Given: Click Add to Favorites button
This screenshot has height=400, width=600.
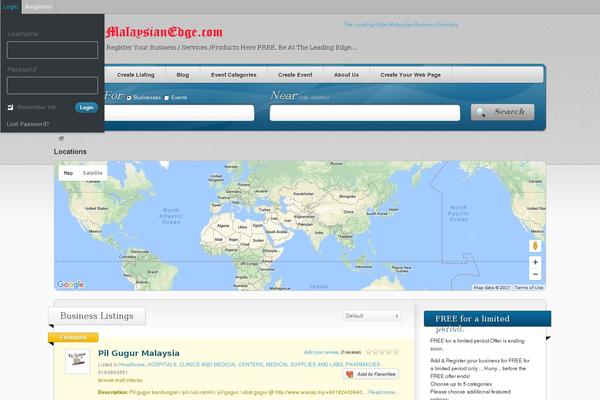Looking at the screenshot, I should (370, 374).
